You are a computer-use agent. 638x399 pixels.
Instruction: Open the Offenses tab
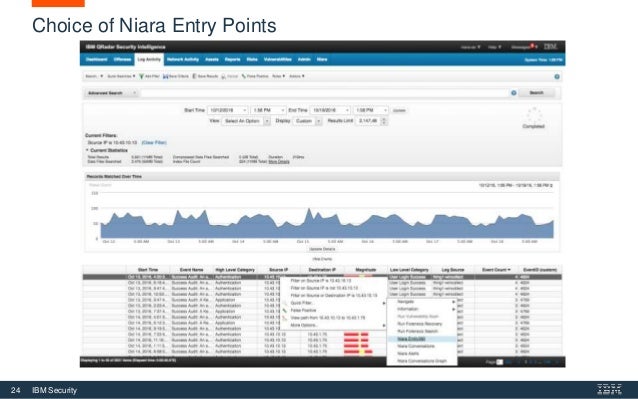pyautogui.click(x=122, y=59)
